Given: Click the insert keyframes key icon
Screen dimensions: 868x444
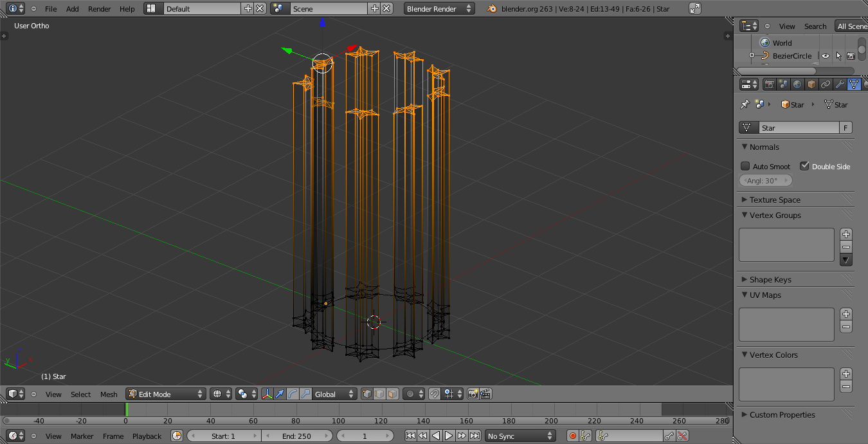Looking at the screenshot, I should click(x=669, y=436).
